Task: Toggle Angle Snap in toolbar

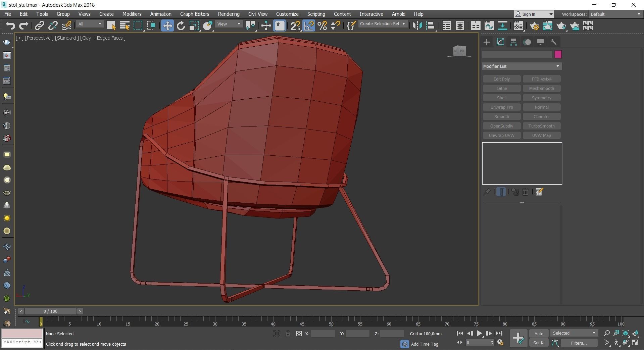Action: pyautogui.click(x=309, y=26)
